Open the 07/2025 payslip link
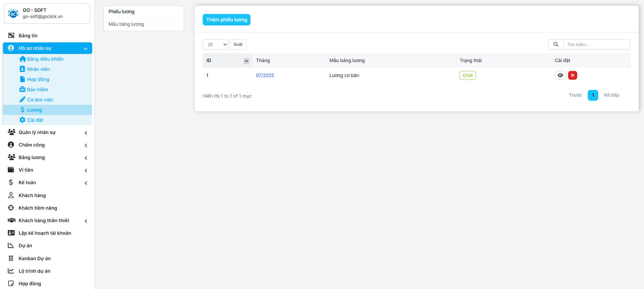Screen dimensions: 644x289 265,75
